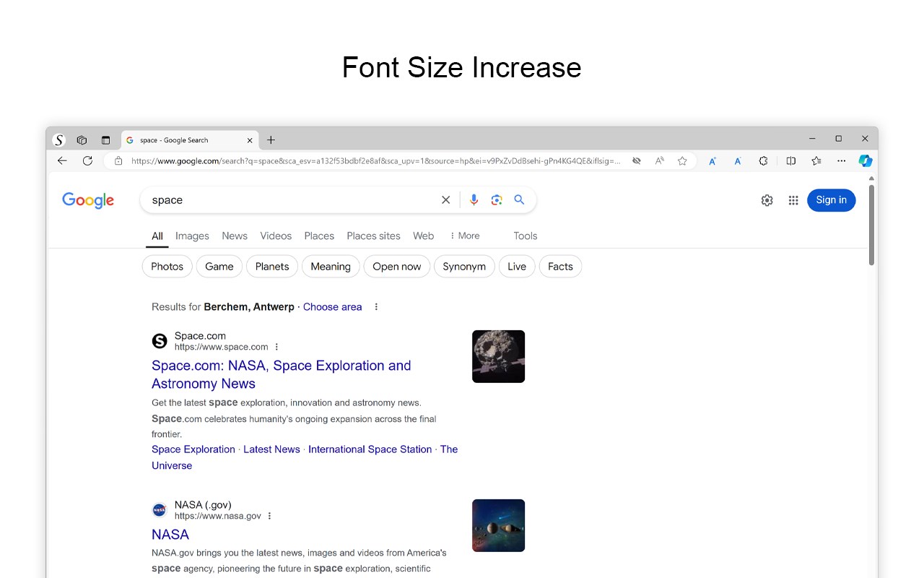Open the Copilot sidebar icon
Screen dimensions: 924x578
(866, 161)
